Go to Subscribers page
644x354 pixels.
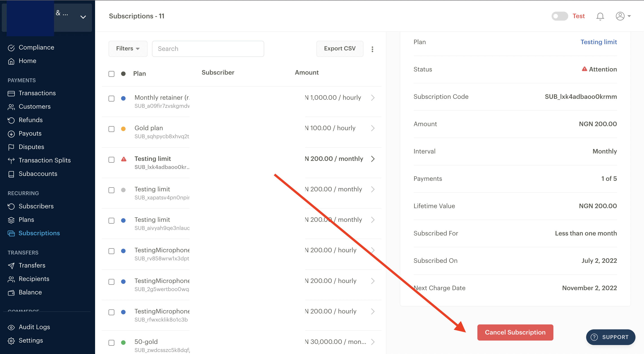(x=36, y=206)
